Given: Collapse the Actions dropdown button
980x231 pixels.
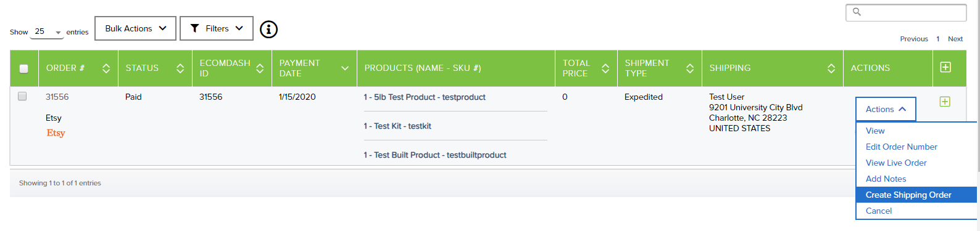Looking at the screenshot, I should coord(886,109).
